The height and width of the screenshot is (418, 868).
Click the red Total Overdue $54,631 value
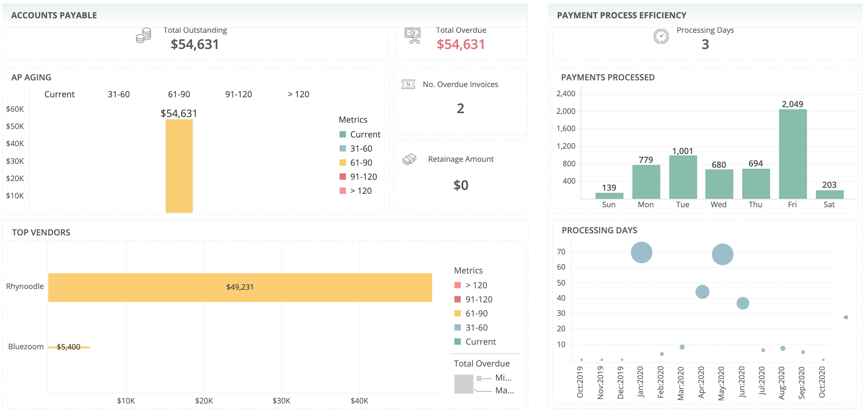coord(461,44)
